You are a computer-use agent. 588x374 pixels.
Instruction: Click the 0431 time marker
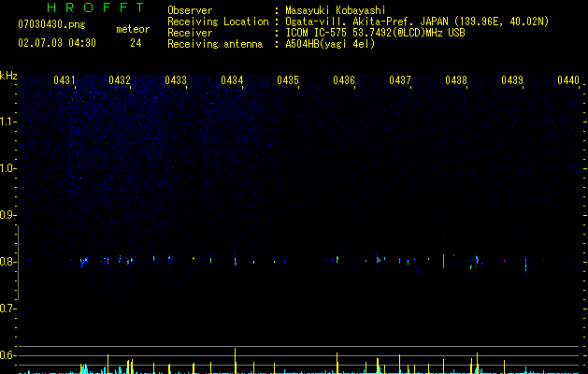65,80
